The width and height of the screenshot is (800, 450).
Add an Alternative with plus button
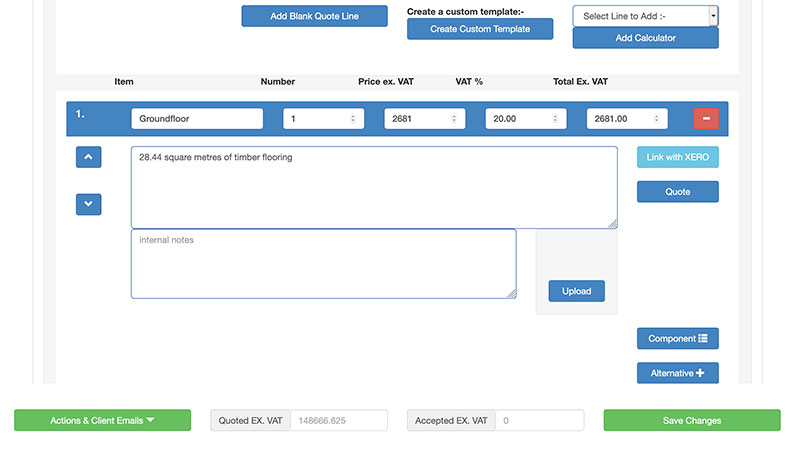(x=677, y=373)
